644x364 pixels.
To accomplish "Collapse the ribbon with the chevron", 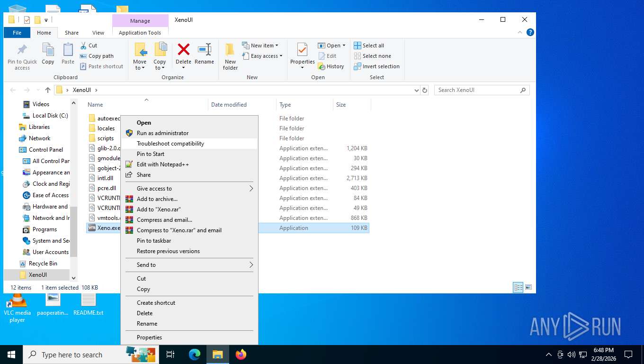I will (520, 32).
